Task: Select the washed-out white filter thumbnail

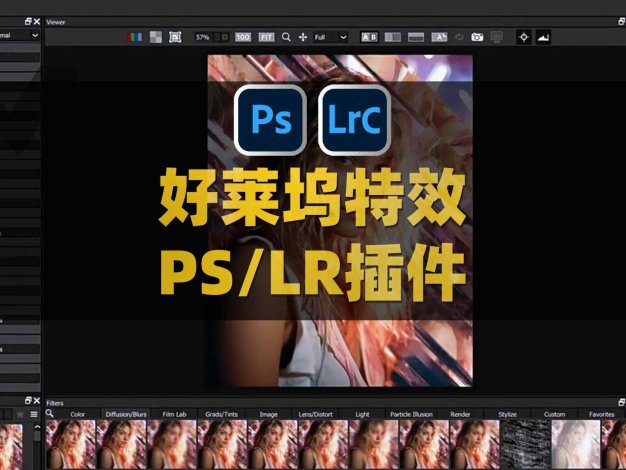Action: coord(576,444)
